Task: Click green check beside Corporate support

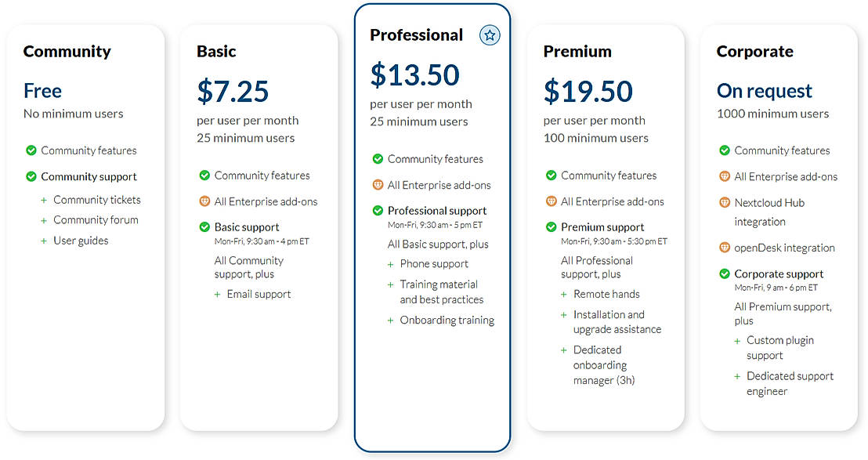Action: pos(725,273)
